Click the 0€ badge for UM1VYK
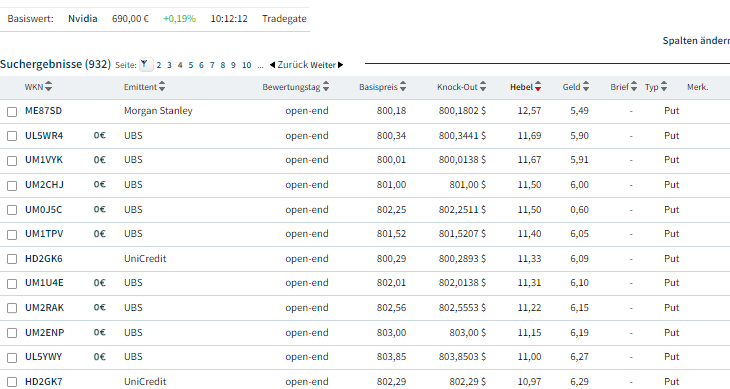Viewport: 730px width, 389px height. pyautogui.click(x=100, y=160)
